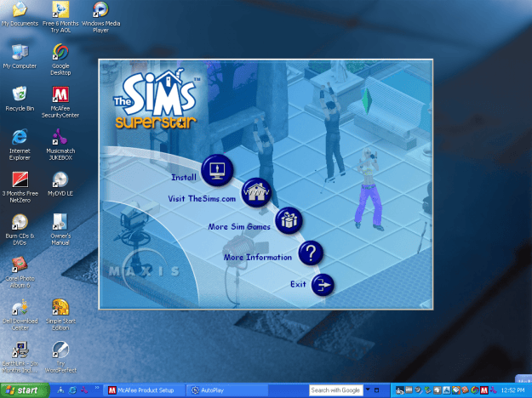Select the EarthLink Six Months desktop icon
This screenshot has height=398, width=532.
[x=20, y=357]
